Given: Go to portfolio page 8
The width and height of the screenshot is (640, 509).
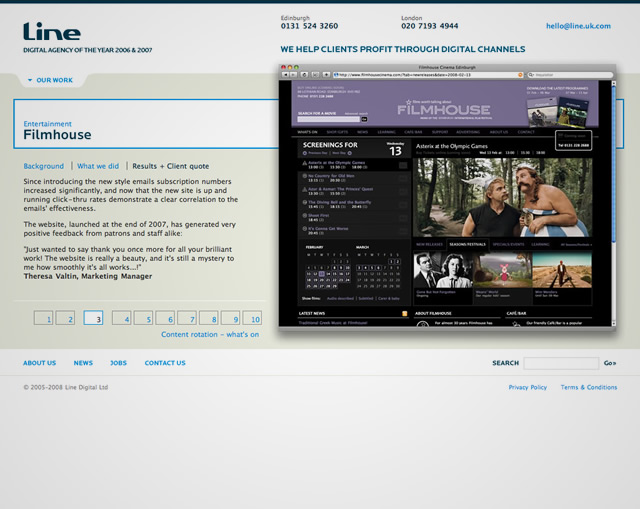Looking at the screenshot, I should (x=209, y=318).
